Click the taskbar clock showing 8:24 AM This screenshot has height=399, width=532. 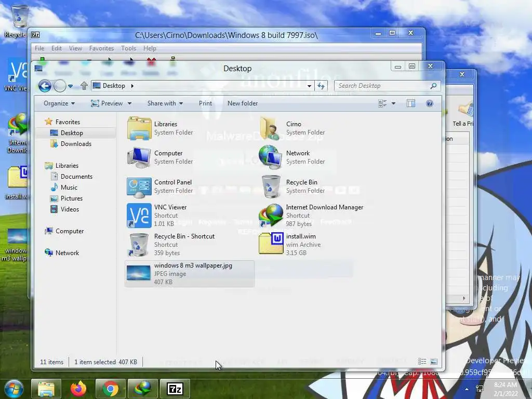click(506, 389)
